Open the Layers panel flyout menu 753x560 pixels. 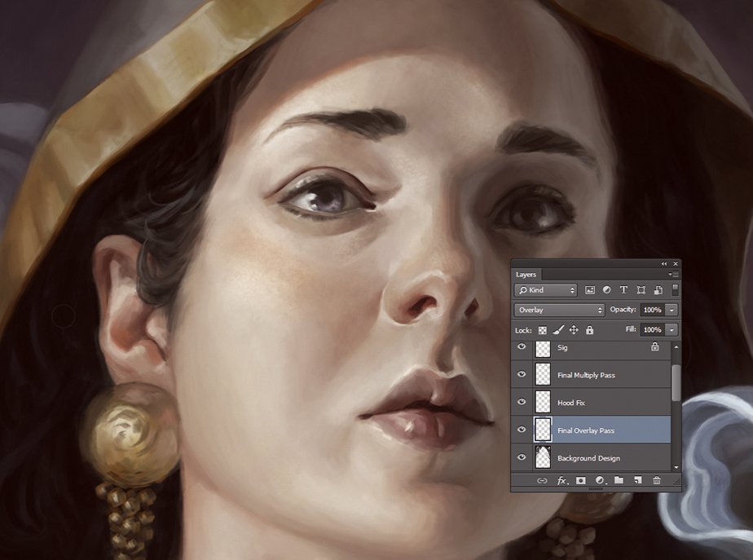tap(673, 274)
